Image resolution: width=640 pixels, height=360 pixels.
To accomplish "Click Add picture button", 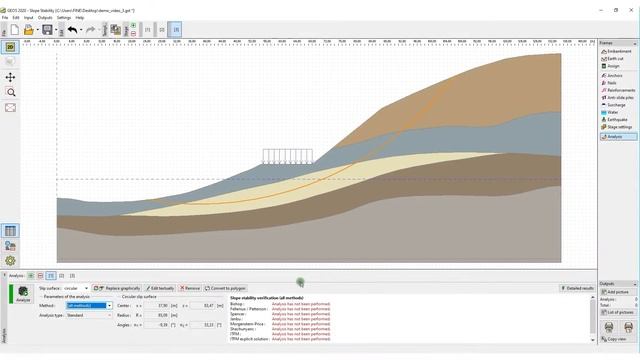I will pyautogui.click(x=618, y=292).
